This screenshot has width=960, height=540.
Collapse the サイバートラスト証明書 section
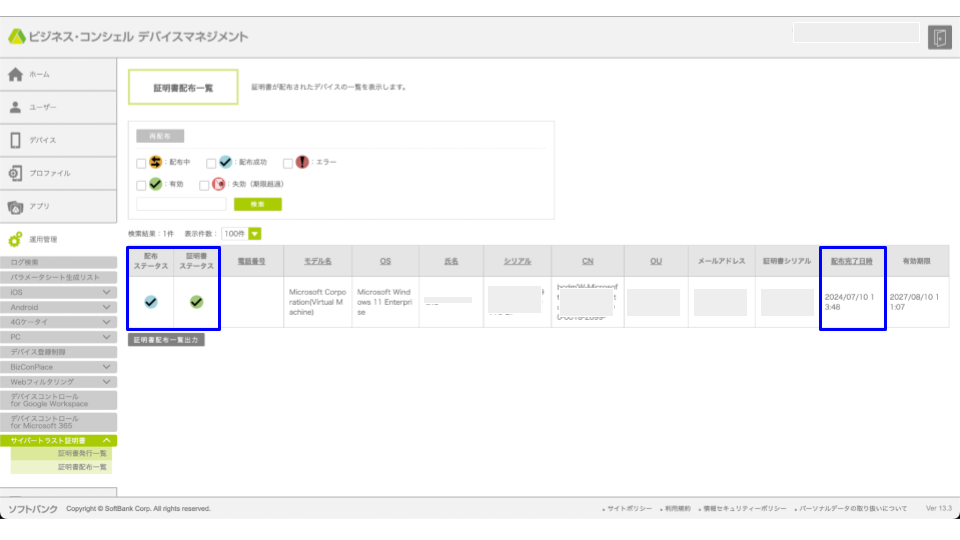pyautogui.click(x=58, y=441)
